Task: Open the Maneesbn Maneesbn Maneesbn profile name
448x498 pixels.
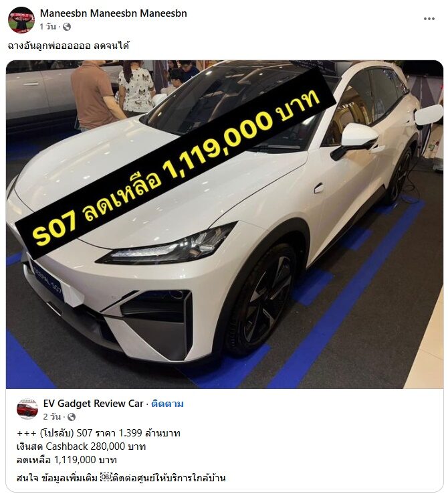Action: [113, 13]
